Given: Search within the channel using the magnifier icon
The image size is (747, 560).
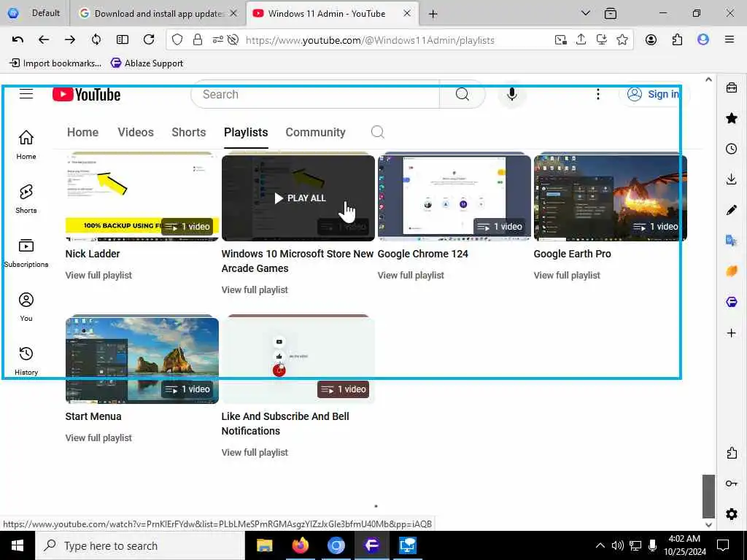Looking at the screenshot, I should [x=377, y=132].
